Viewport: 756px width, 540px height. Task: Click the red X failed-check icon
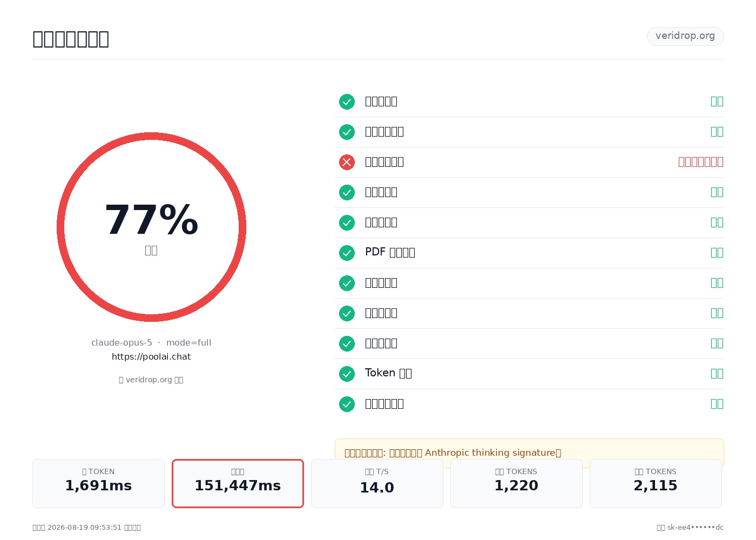(347, 162)
